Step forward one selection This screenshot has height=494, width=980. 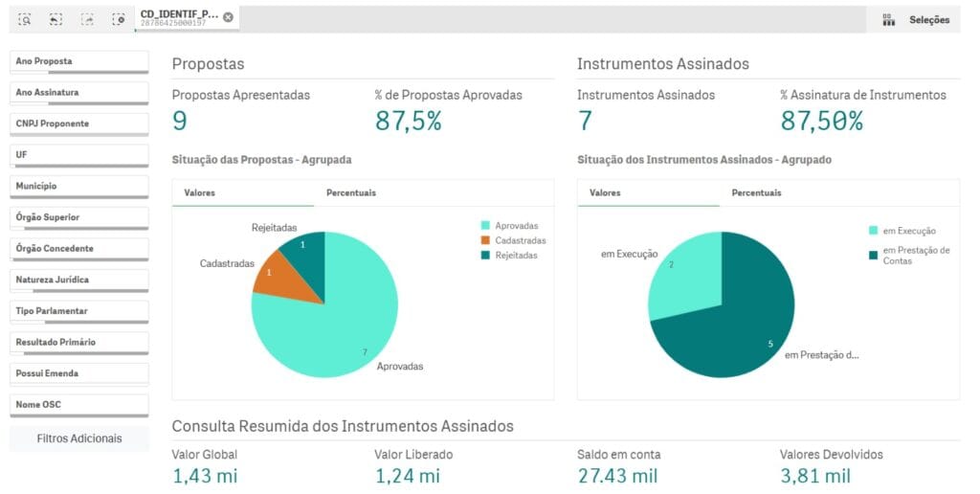coord(87,19)
